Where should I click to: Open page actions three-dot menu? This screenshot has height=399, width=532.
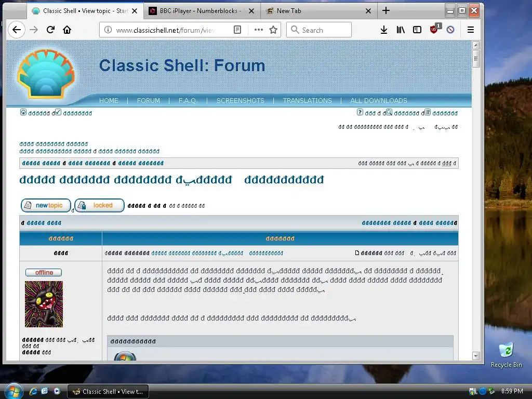point(259,30)
